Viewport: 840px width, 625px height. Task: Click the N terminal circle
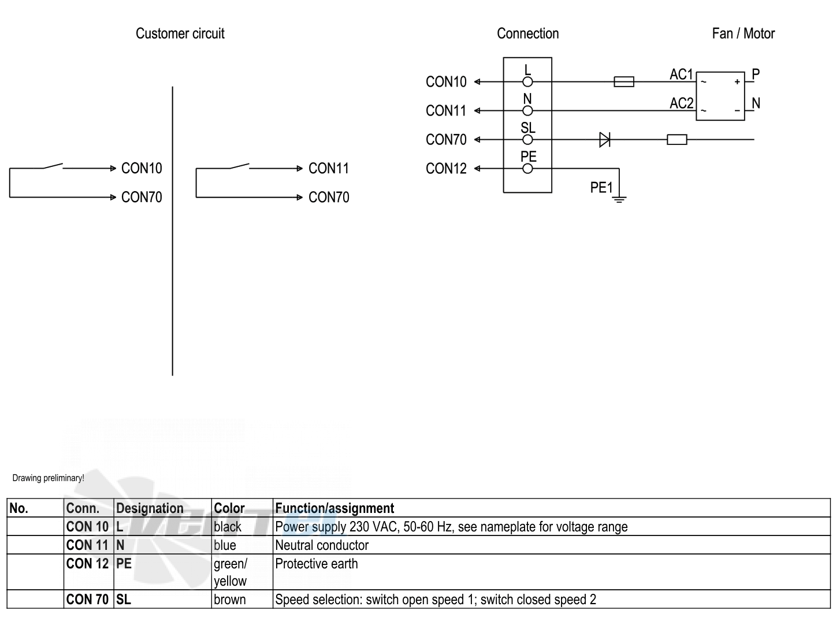527,111
